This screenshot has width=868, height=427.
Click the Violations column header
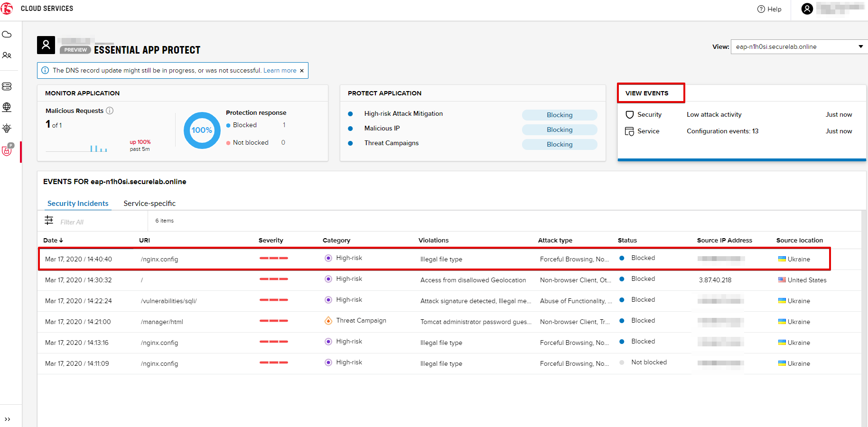(x=433, y=240)
